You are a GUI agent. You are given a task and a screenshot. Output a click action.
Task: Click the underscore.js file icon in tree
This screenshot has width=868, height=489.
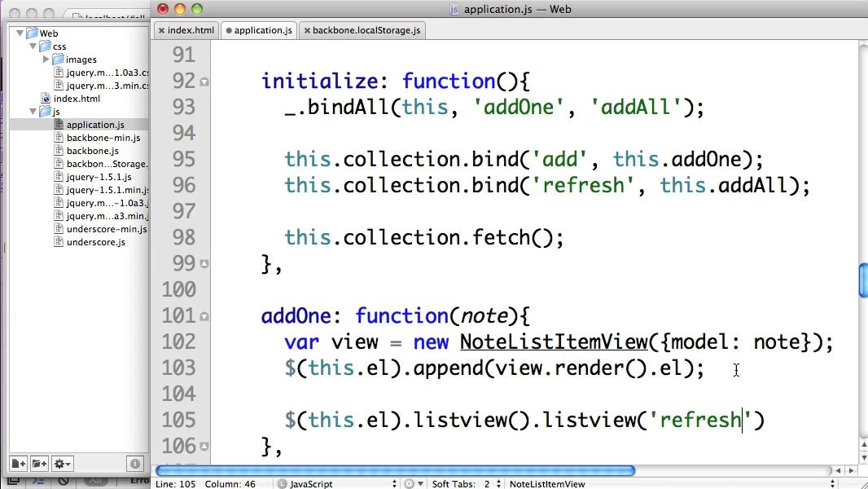[59, 242]
